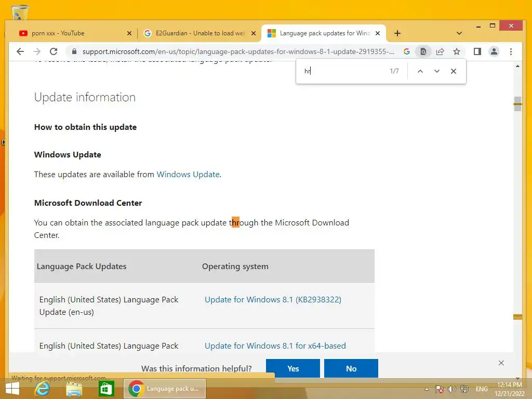Launch Internet Explorer from taskbar
The height and width of the screenshot is (399, 532).
(x=42, y=389)
